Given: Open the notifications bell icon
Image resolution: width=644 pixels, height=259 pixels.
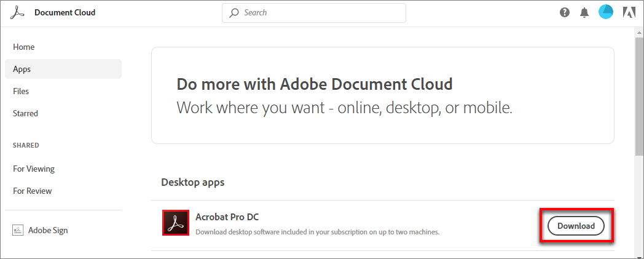Looking at the screenshot, I should click(x=584, y=13).
